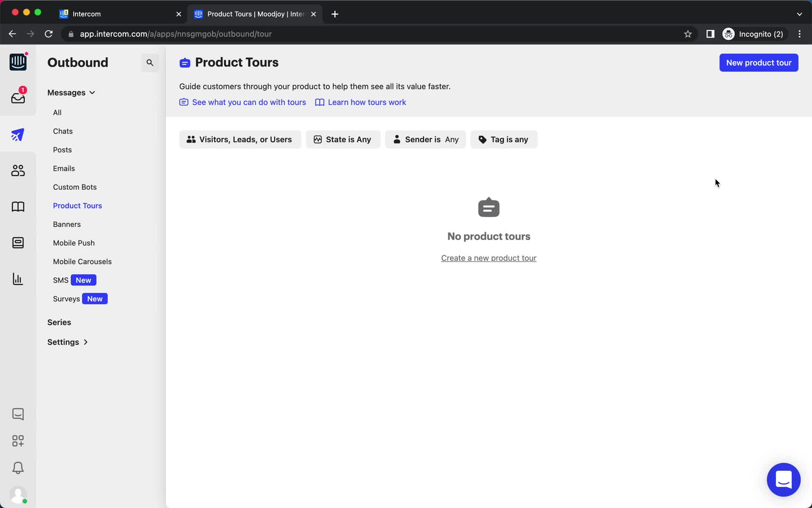This screenshot has width=812, height=508.
Task: Select Product Tours from sidebar
Action: click(77, 205)
